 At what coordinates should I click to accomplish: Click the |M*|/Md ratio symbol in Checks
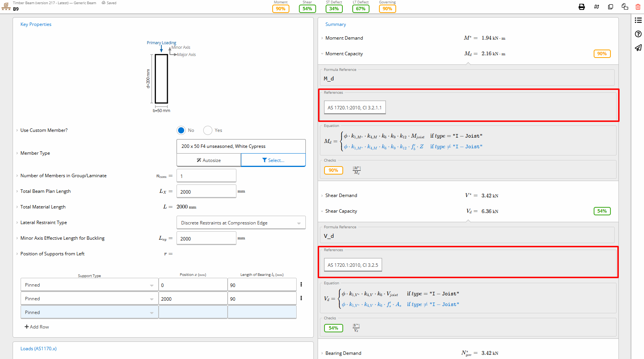(357, 170)
